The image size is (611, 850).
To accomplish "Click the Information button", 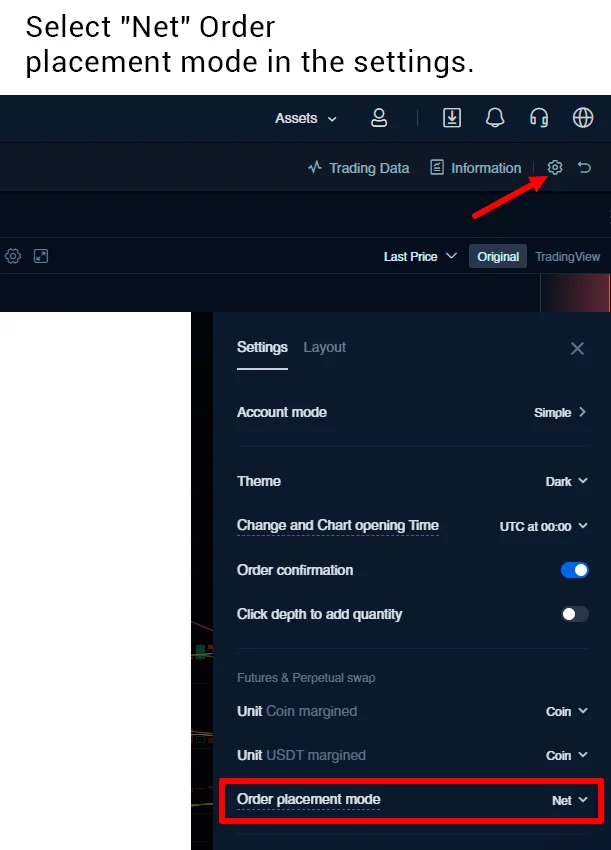I will pos(476,168).
